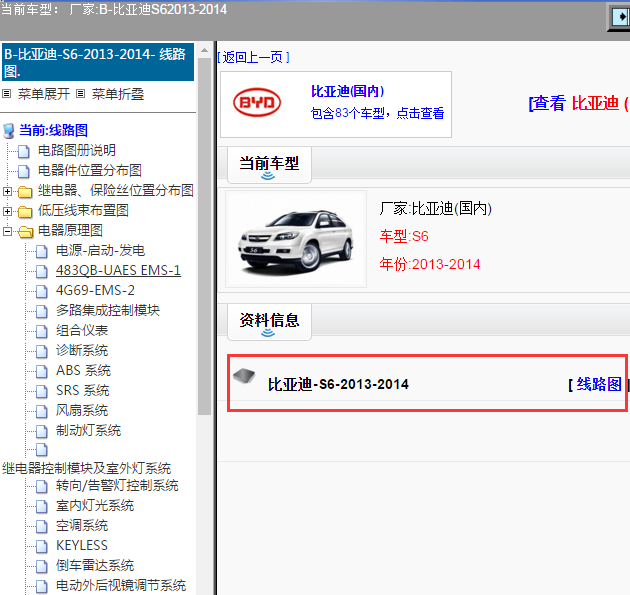Viewport: 630px width, 595px height.
Task: Click the 返回上一页 link
Action: pos(254,57)
